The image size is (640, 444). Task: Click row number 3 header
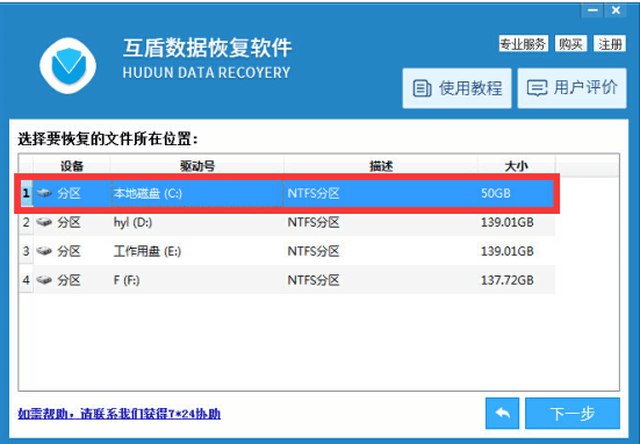(x=26, y=251)
